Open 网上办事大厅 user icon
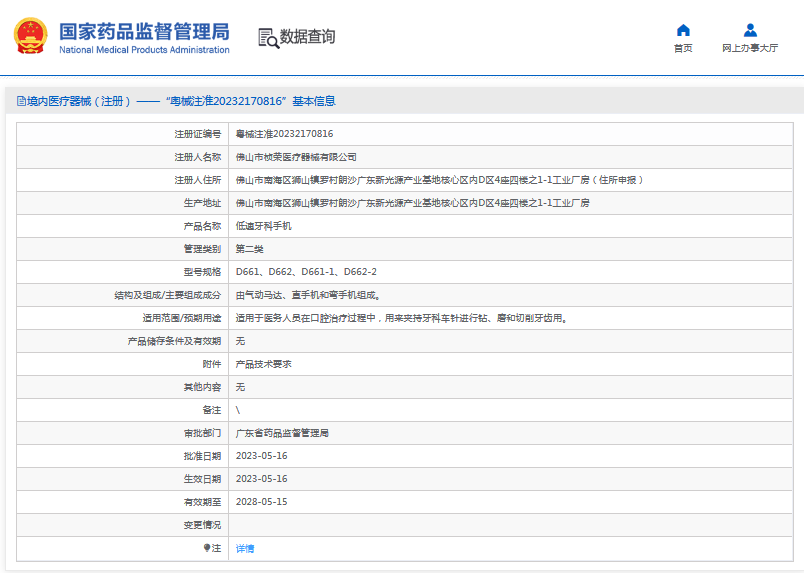Screen dimensions: 804x573 750,30
